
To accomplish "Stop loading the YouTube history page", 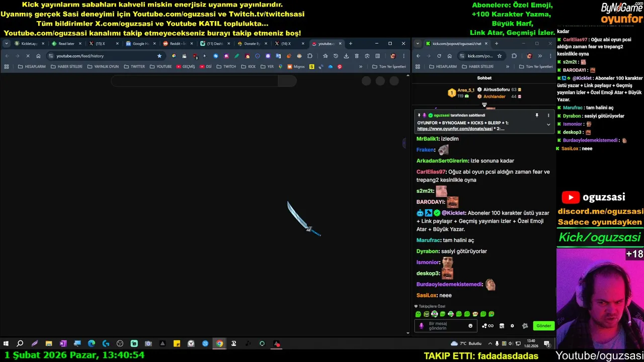I will coord(28,56).
